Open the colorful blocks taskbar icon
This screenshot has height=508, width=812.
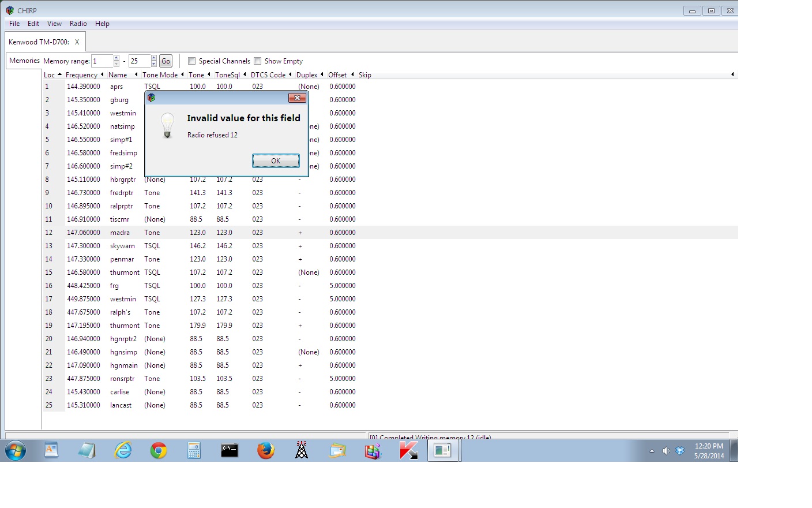tap(373, 450)
